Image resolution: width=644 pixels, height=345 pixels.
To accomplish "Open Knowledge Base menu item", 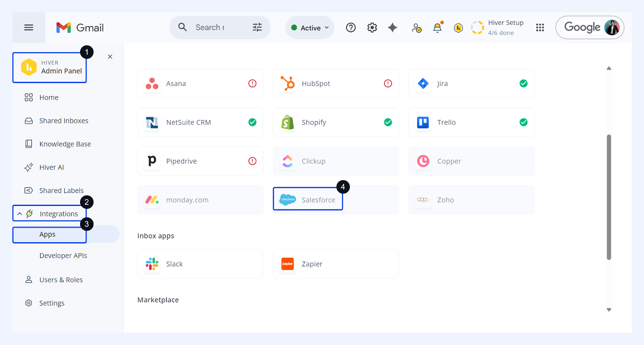I will tap(66, 144).
